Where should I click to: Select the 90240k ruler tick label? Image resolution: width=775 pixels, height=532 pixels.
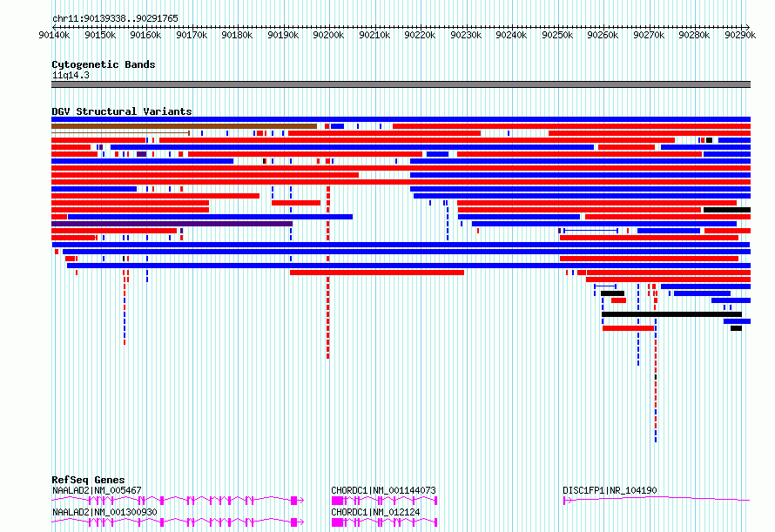(x=511, y=35)
